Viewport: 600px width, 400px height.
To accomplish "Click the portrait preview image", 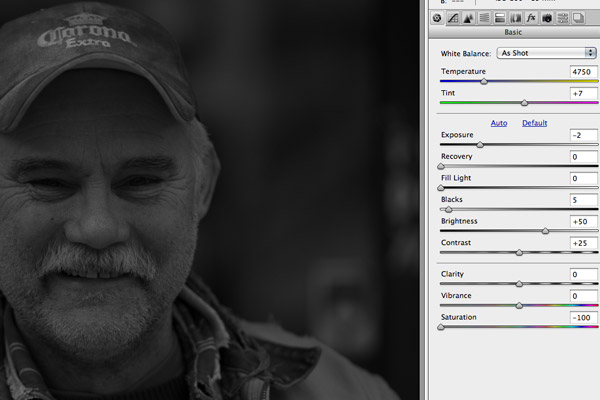I will point(210,200).
